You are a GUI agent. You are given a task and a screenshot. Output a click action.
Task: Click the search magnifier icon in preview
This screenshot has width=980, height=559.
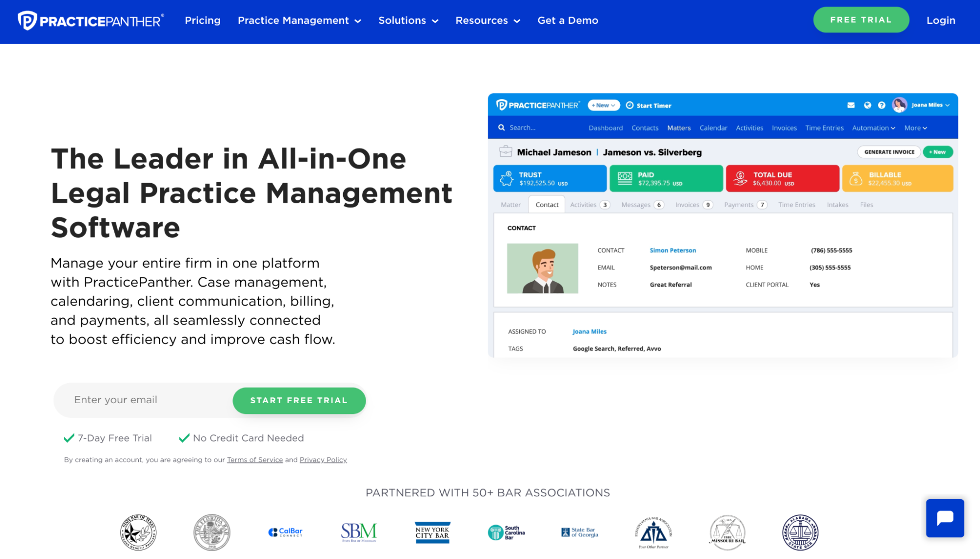click(502, 127)
